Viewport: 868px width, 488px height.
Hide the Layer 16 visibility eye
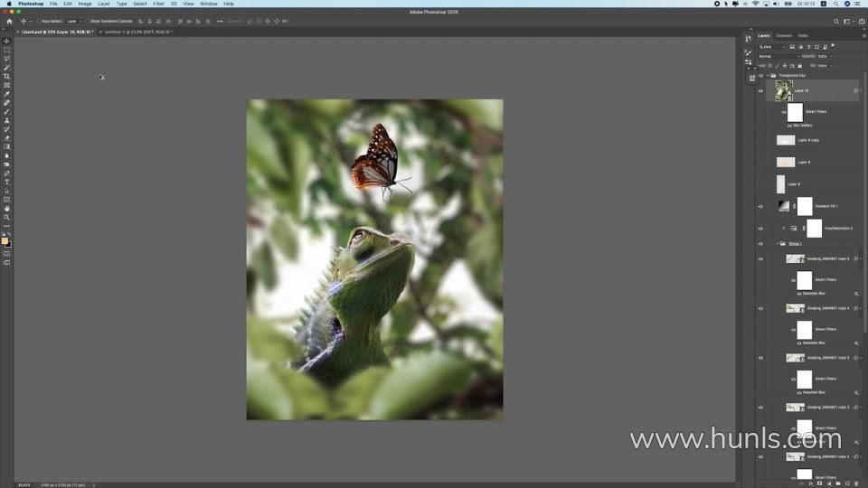pos(760,90)
